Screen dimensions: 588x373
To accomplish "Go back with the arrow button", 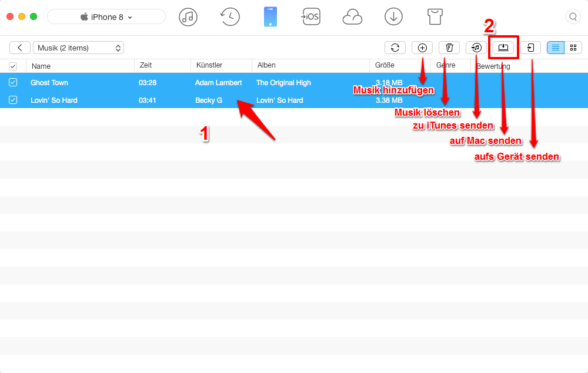I will coord(20,48).
